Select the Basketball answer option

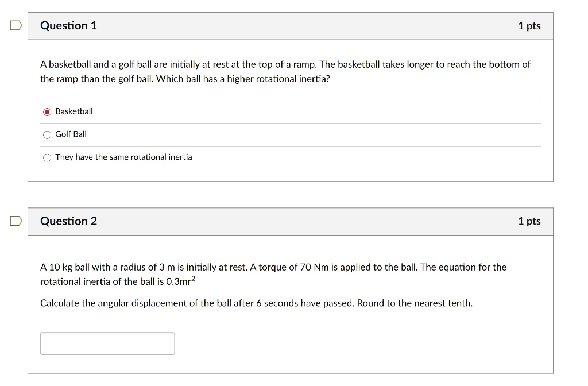pyautogui.click(x=47, y=111)
